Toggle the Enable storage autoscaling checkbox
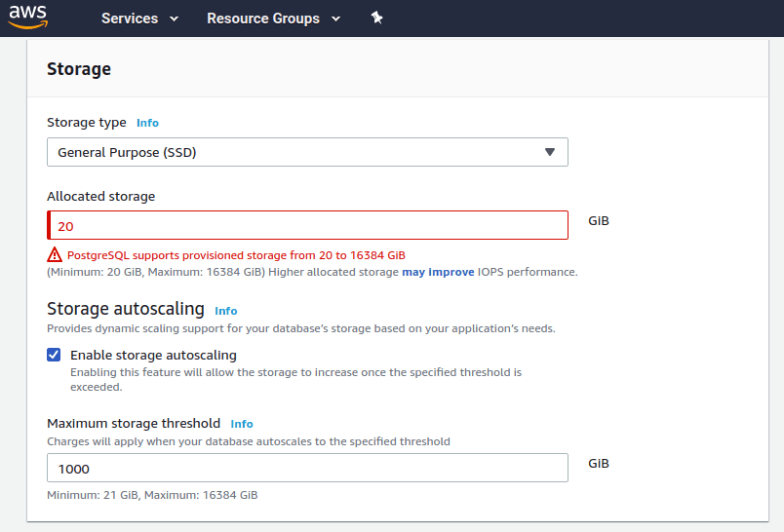The height and width of the screenshot is (532, 784). [x=55, y=355]
